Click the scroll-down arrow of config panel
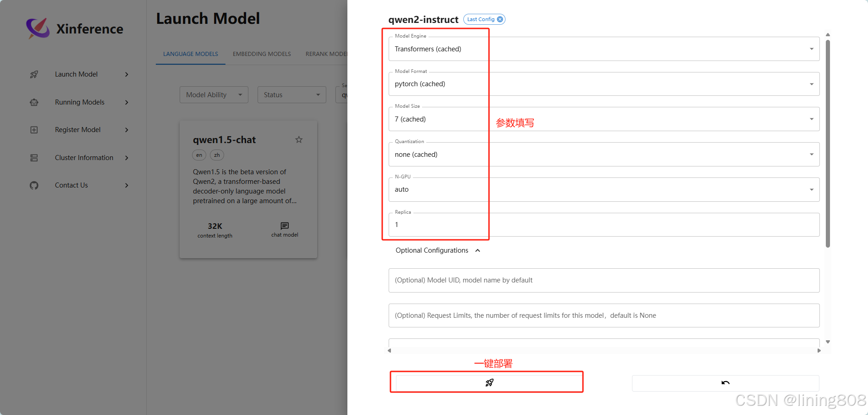Image resolution: width=868 pixels, height=415 pixels. (828, 342)
